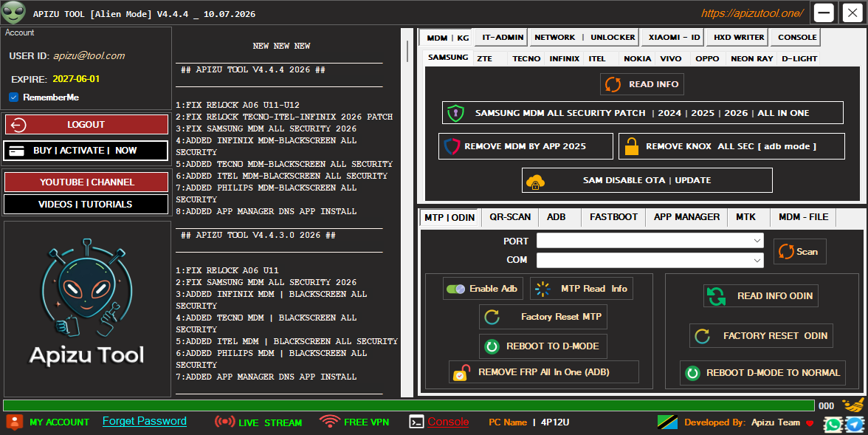Click the logout arrow icon

click(18, 125)
